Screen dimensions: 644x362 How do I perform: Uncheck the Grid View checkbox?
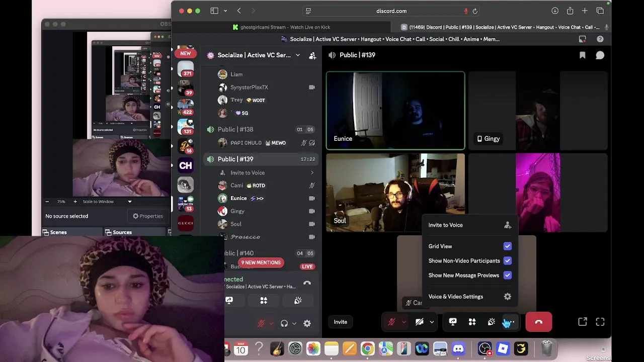[x=507, y=246]
